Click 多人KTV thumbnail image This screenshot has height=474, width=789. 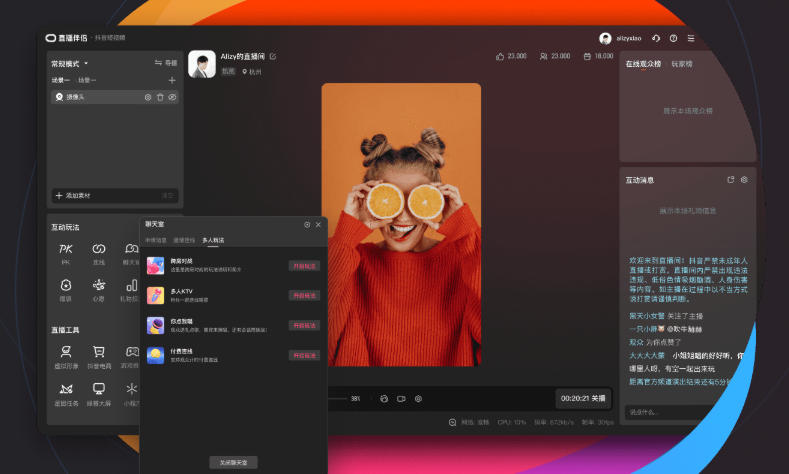point(155,295)
